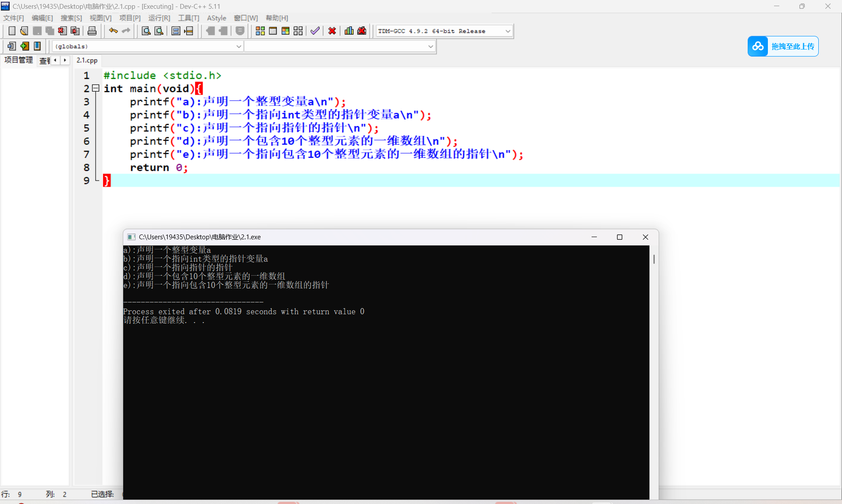842x504 pixels.
Task: Click the blue 拖拽至此上传 upload button
Action: [x=783, y=46]
